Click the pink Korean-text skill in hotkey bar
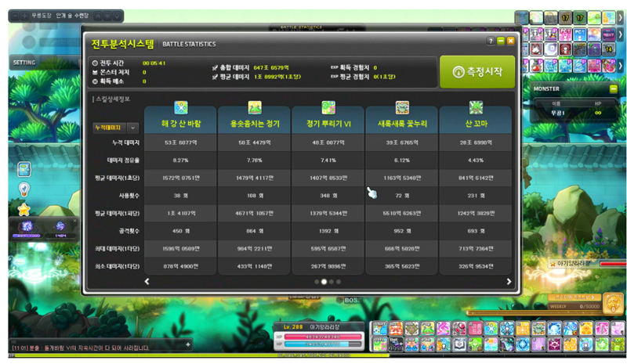 pyautogui.click(x=475, y=329)
